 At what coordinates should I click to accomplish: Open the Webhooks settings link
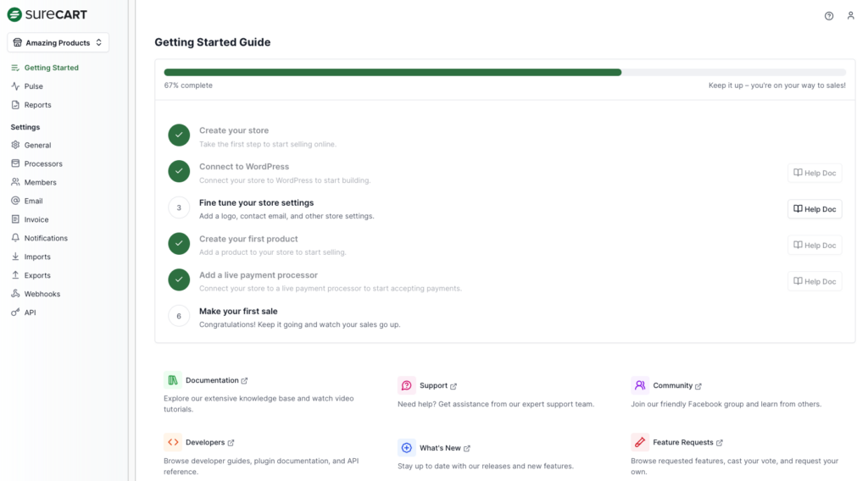42,294
